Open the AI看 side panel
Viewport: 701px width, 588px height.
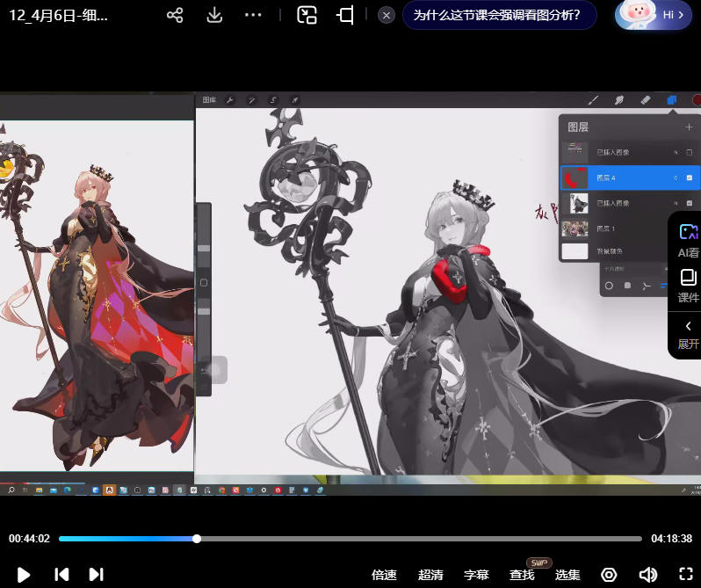point(688,240)
